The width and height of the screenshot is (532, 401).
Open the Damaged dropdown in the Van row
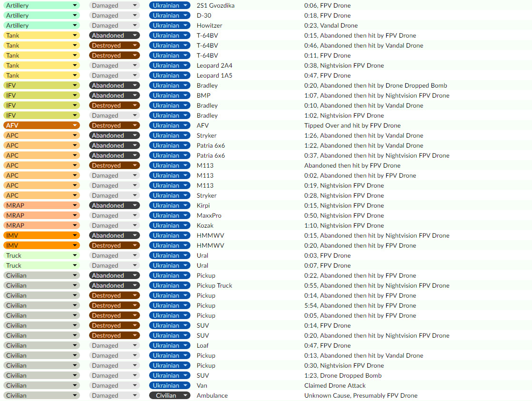coord(114,386)
